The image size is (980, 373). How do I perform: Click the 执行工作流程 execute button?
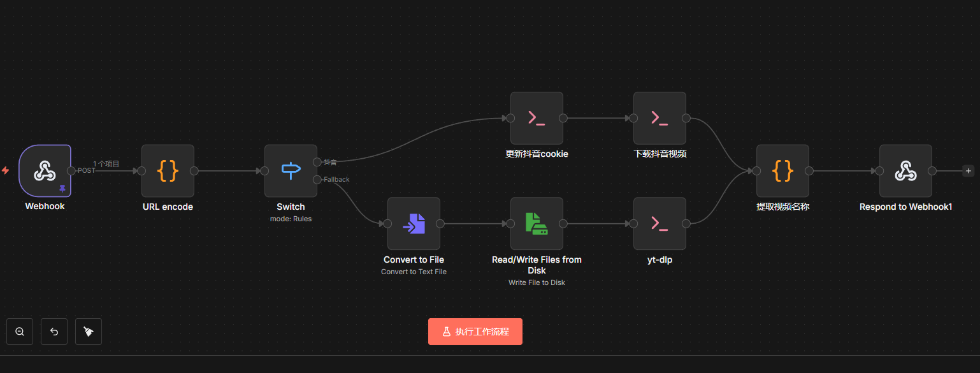(x=475, y=332)
